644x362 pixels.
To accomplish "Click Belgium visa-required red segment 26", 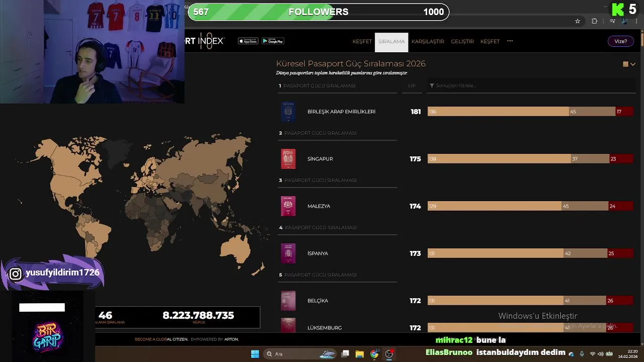I will tap(619, 301).
